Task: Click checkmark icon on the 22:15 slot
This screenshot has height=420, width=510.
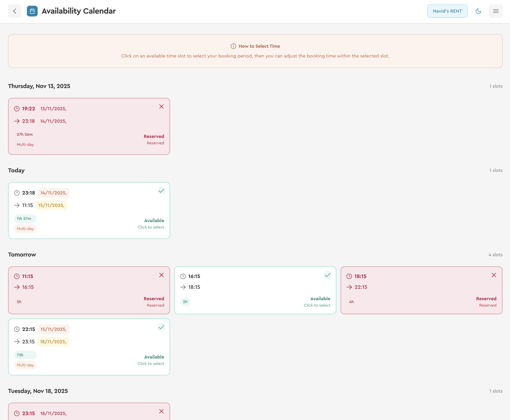Action: (161, 327)
